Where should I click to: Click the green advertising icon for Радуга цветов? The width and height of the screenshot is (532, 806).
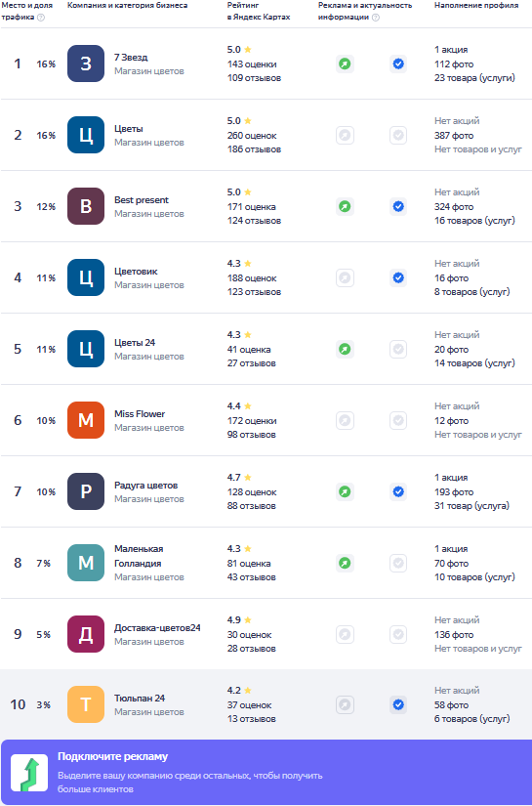(x=346, y=492)
